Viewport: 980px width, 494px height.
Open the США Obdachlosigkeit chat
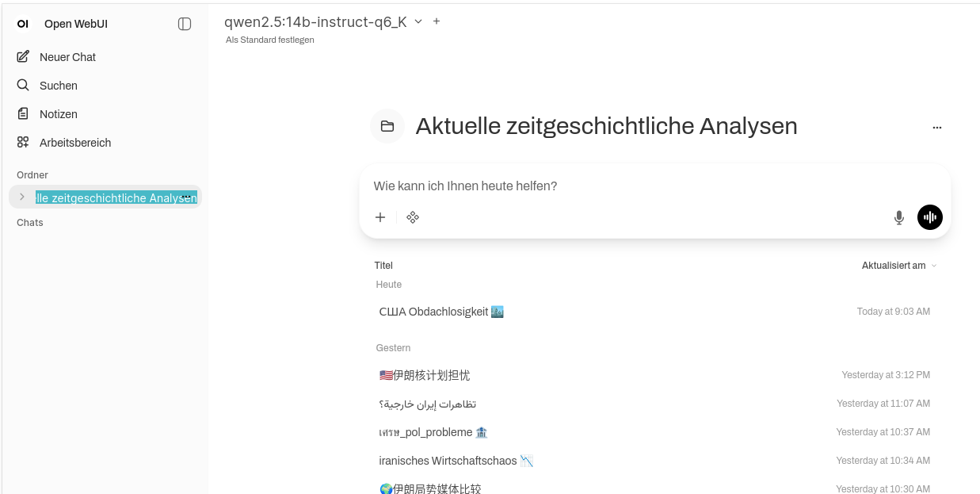pyautogui.click(x=441, y=312)
